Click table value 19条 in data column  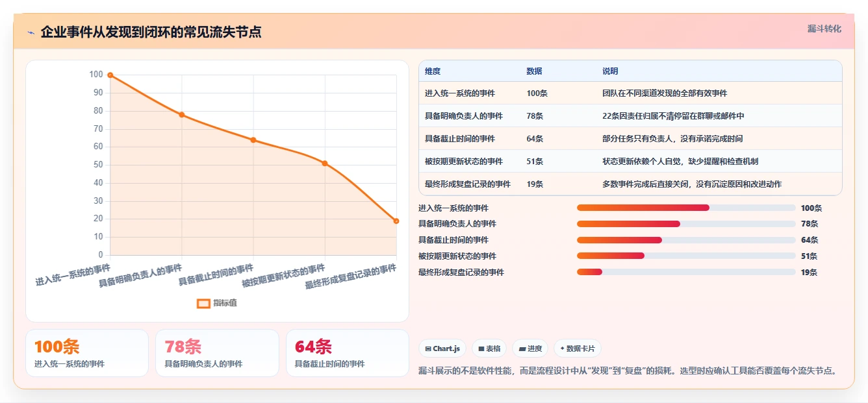pos(535,184)
